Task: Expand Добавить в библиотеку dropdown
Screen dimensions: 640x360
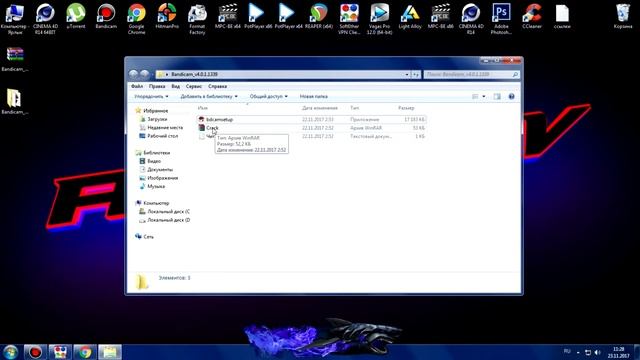Action: (209, 96)
